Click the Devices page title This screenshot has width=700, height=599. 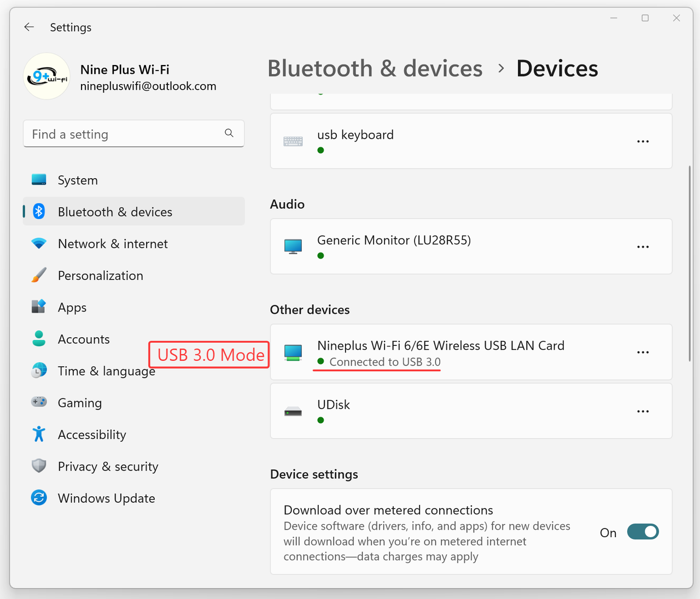tap(557, 69)
